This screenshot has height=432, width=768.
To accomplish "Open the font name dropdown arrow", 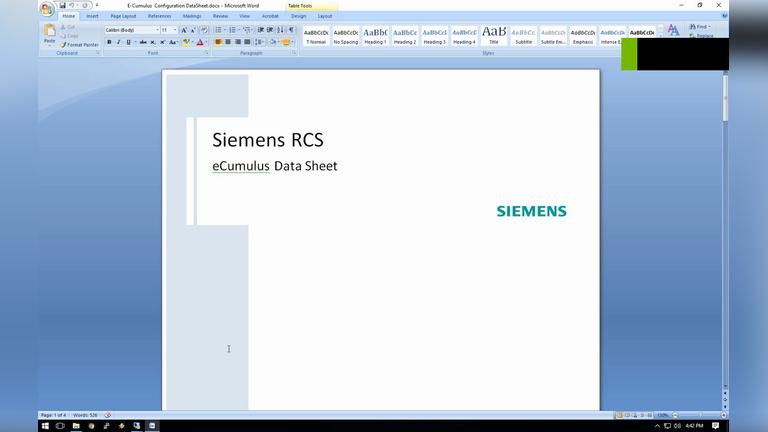I will tap(157, 30).
